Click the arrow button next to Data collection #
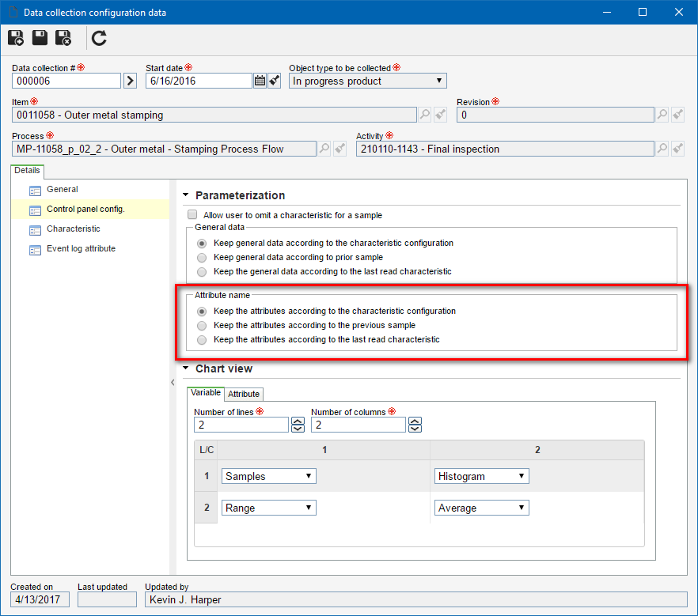This screenshot has height=616, width=698. [130, 81]
